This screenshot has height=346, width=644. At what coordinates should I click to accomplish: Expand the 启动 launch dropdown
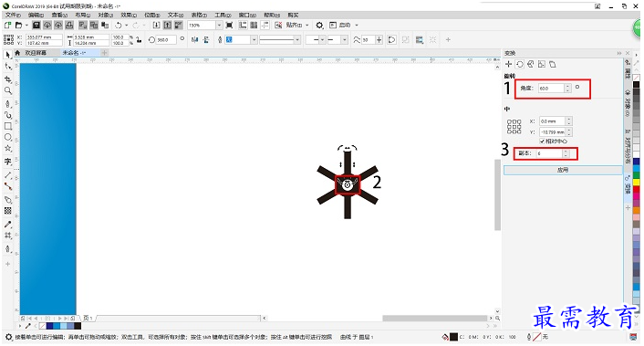coord(357,25)
